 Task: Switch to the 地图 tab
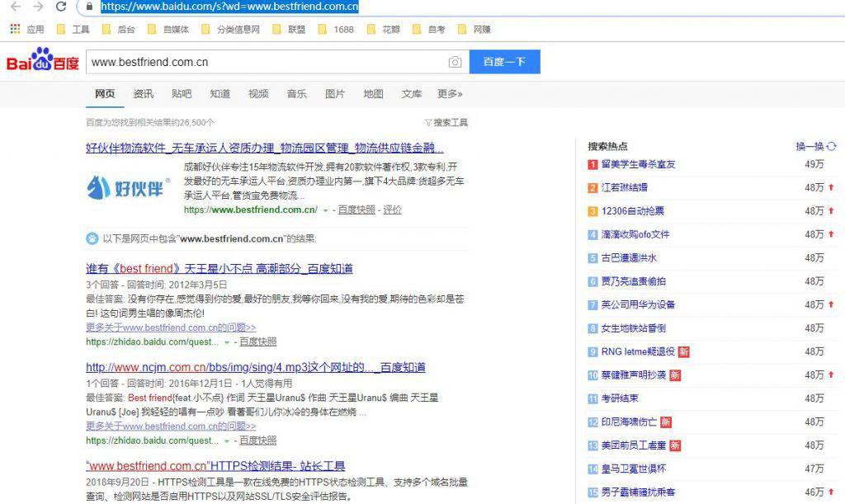pyautogui.click(x=374, y=94)
